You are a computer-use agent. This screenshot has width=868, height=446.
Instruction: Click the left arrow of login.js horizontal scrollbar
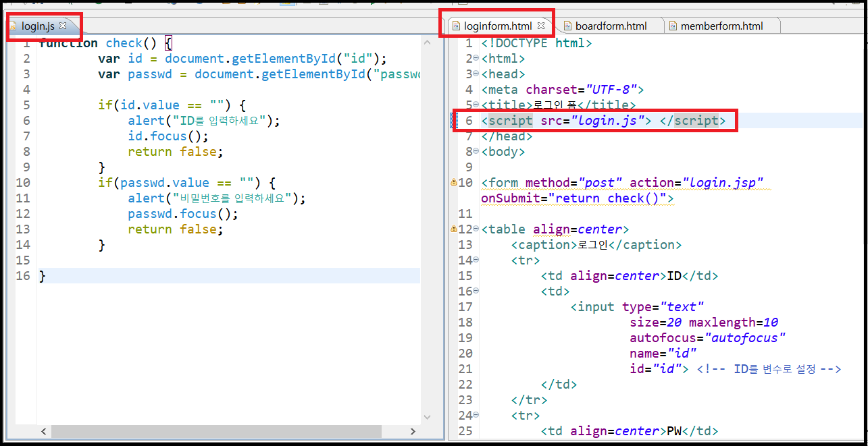point(43,430)
